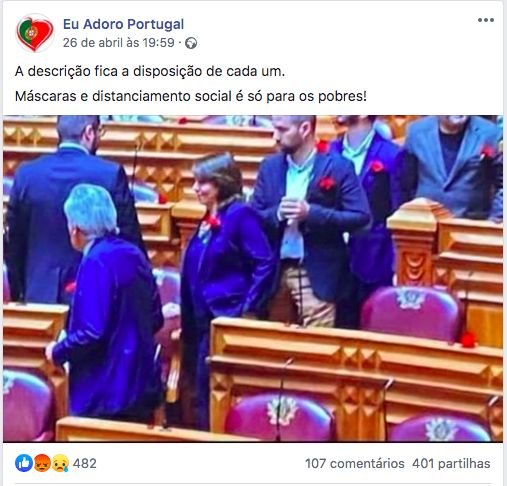Image resolution: width=507 pixels, height=486 pixels.
Task: Open the parliament photo in the post
Action: click(x=253, y=279)
